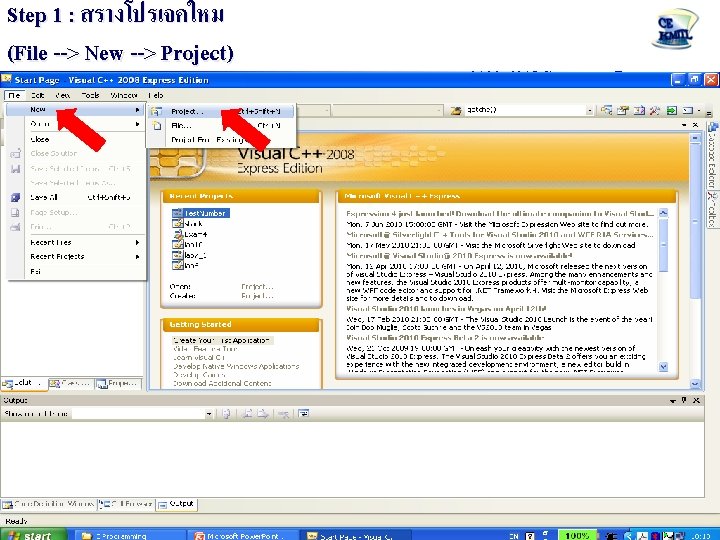The width and height of the screenshot is (720, 540).
Task: Open the Toolbox toolbar icon
Action: [x=655, y=110]
